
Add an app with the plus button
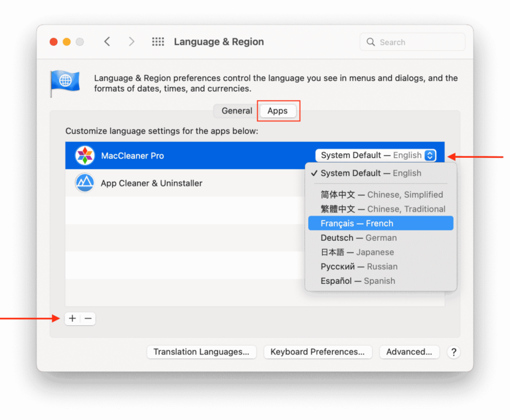pos(72,318)
